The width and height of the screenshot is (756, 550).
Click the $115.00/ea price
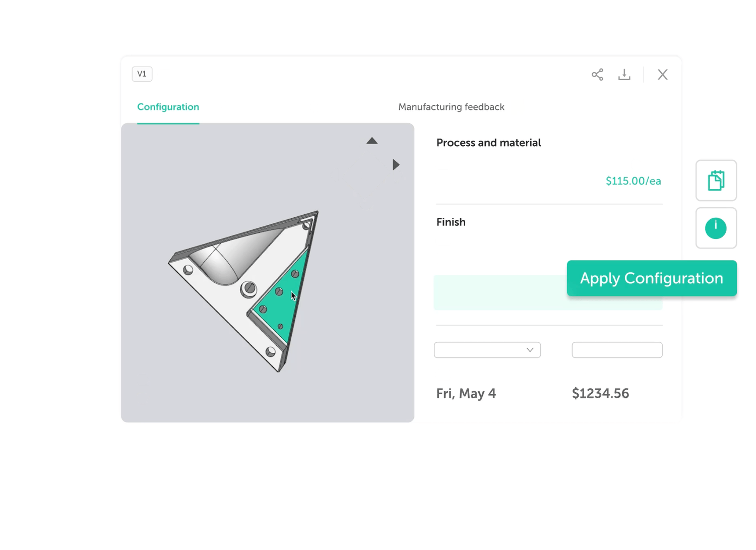click(633, 181)
